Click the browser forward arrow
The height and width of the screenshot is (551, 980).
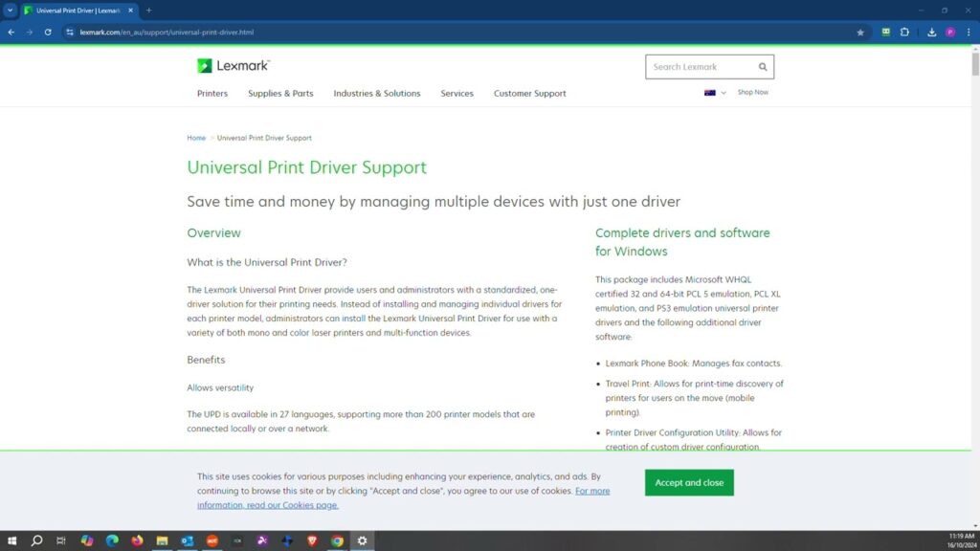click(x=30, y=33)
